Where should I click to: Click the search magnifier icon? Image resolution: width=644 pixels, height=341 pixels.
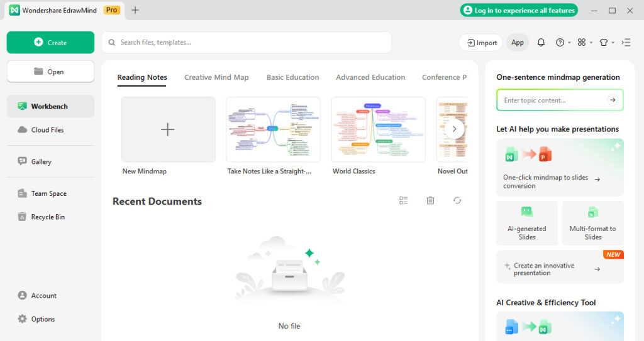click(112, 42)
